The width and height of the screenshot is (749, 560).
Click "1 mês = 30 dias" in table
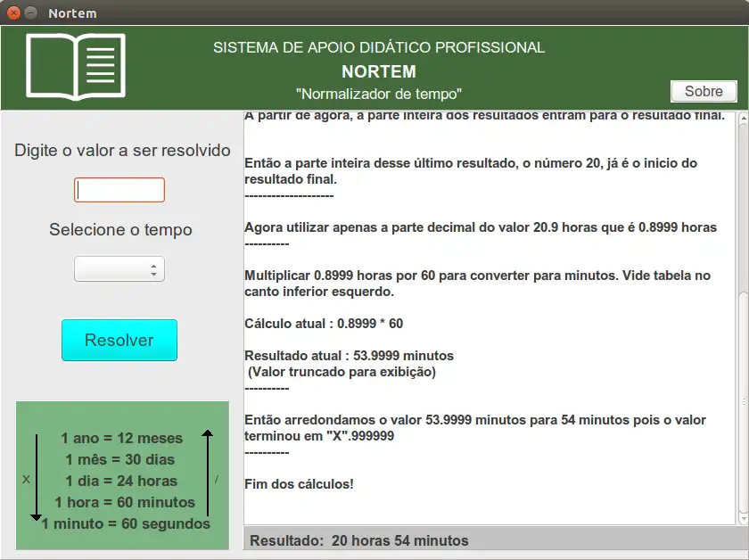119,459
